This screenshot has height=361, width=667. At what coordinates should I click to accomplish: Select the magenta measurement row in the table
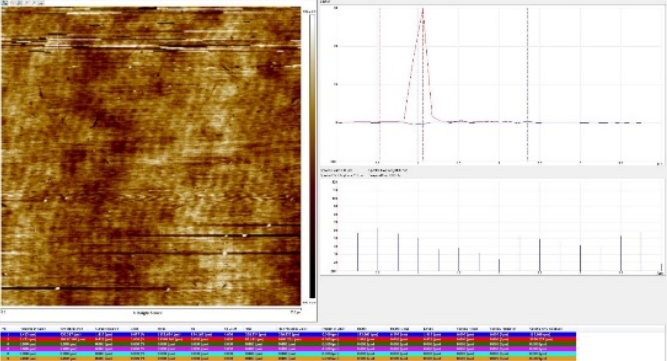(x=288, y=349)
